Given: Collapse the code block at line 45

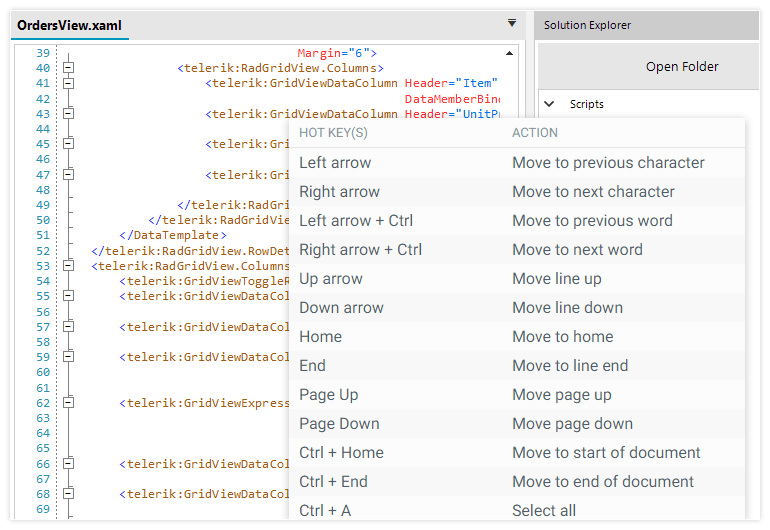Looking at the screenshot, I should 69,144.
